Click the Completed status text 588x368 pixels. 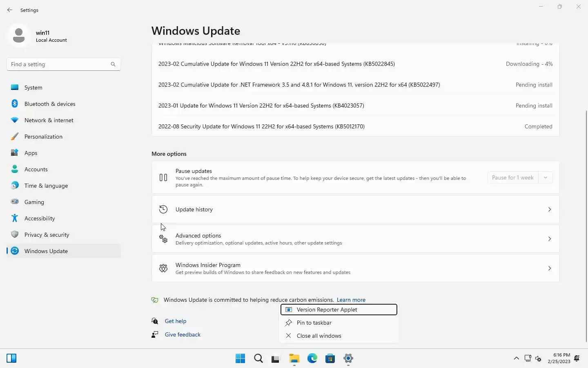point(539,126)
